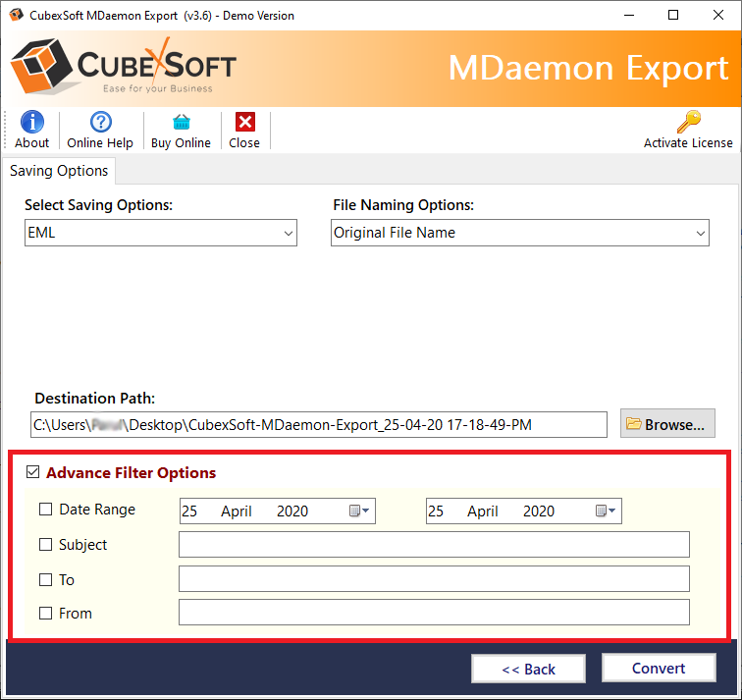Click the Online Help question mark icon
The width and height of the screenshot is (742, 700).
pyautogui.click(x=100, y=122)
